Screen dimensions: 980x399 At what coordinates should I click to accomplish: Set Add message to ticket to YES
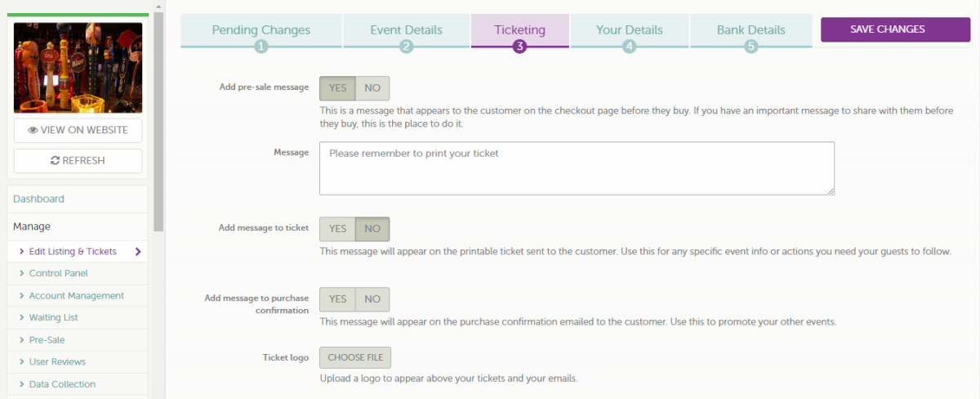337,229
